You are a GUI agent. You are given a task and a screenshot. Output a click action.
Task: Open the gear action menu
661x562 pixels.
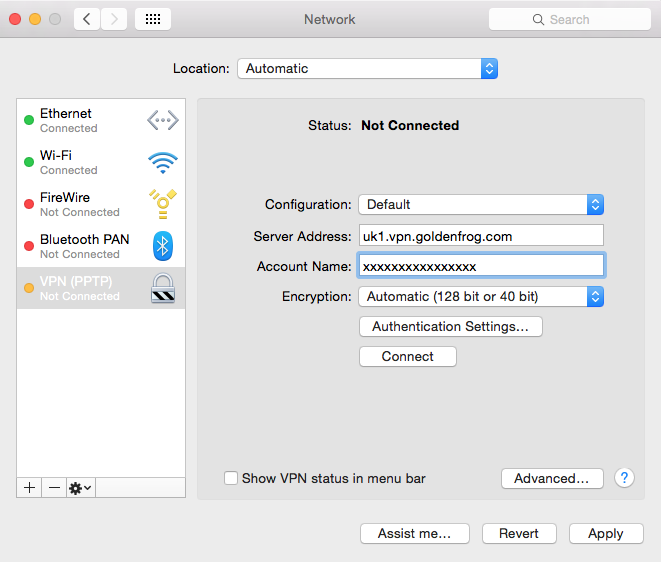(x=81, y=488)
